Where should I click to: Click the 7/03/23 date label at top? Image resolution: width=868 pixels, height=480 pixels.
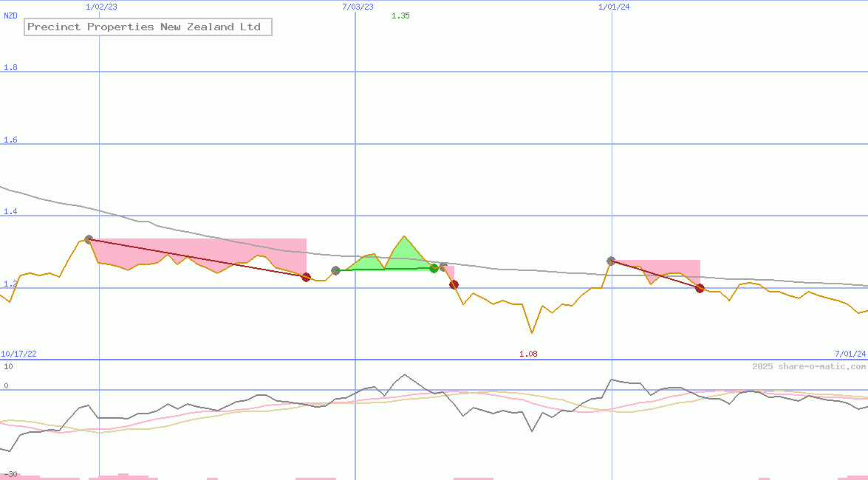(358, 7)
